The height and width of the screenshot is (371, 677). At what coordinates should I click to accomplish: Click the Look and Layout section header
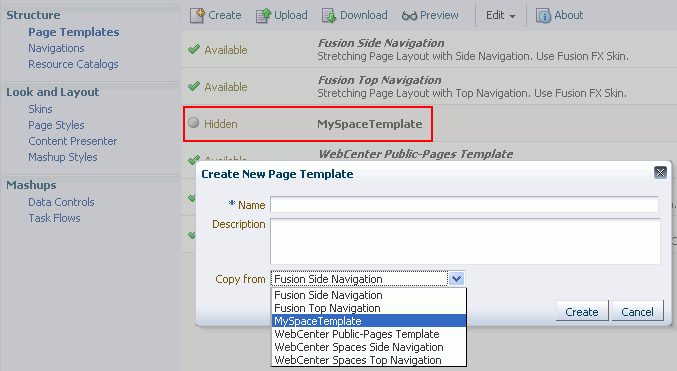coord(53,92)
